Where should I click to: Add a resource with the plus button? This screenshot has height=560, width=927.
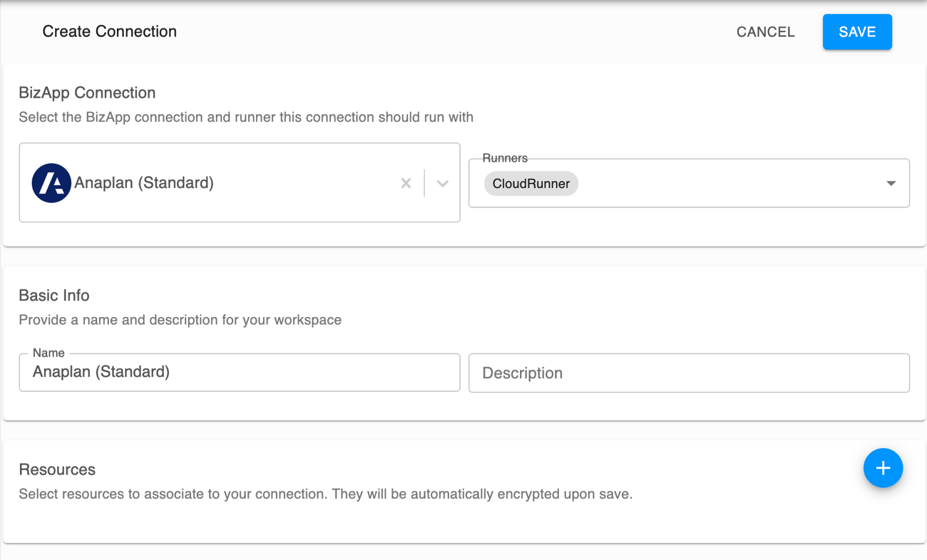[883, 468]
